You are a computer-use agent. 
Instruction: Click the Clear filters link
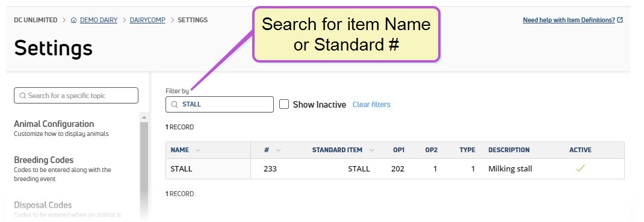pos(371,105)
